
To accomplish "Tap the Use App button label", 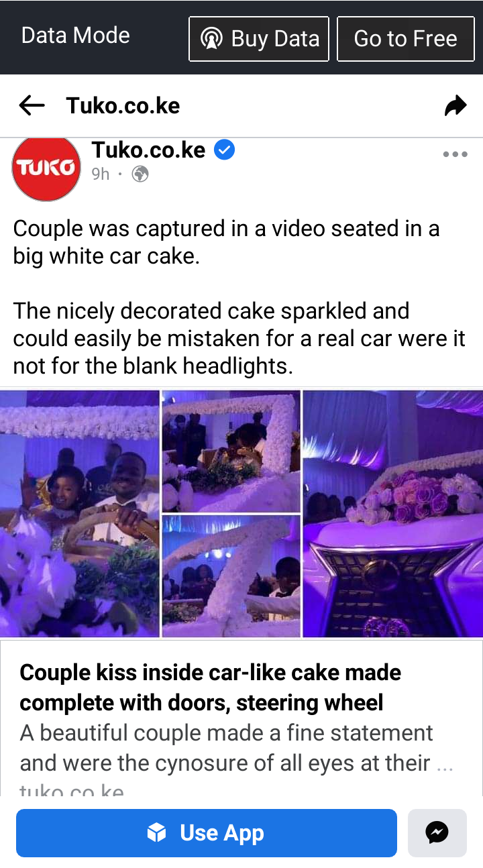I will click(222, 833).
